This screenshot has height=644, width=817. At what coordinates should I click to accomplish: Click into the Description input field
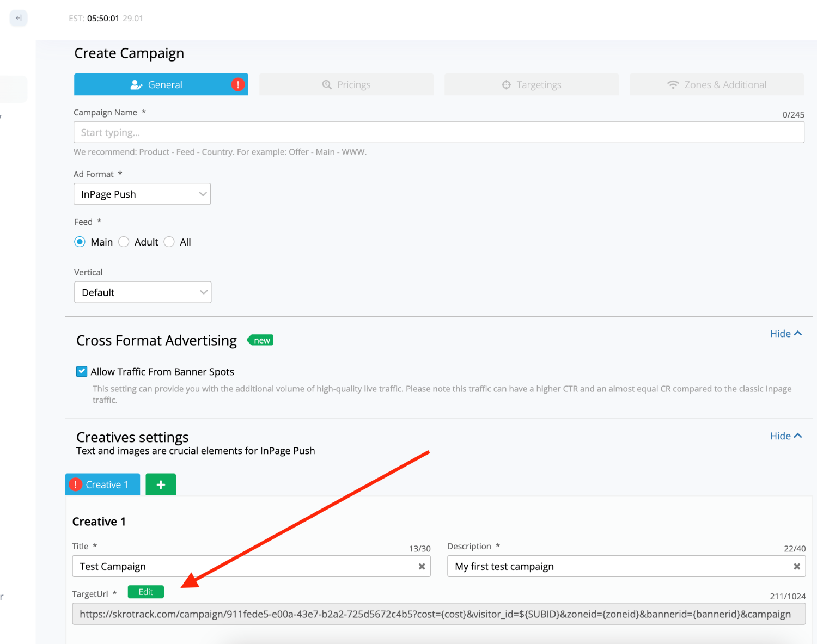click(626, 566)
